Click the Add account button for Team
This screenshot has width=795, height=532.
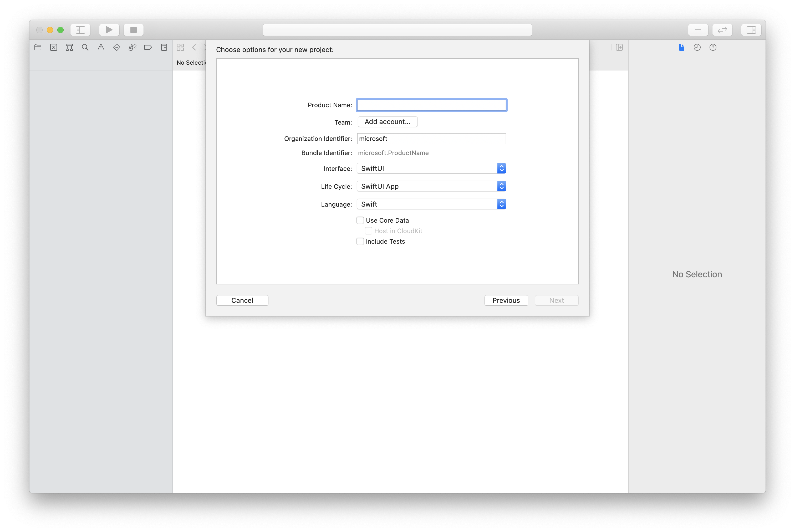click(386, 121)
